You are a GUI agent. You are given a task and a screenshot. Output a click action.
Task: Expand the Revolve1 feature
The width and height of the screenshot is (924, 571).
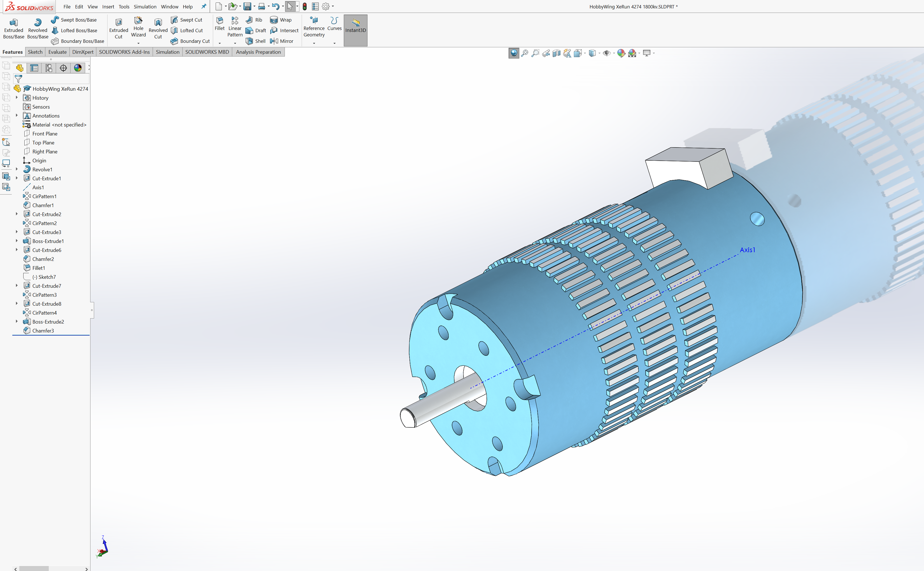pyautogui.click(x=17, y=169)
